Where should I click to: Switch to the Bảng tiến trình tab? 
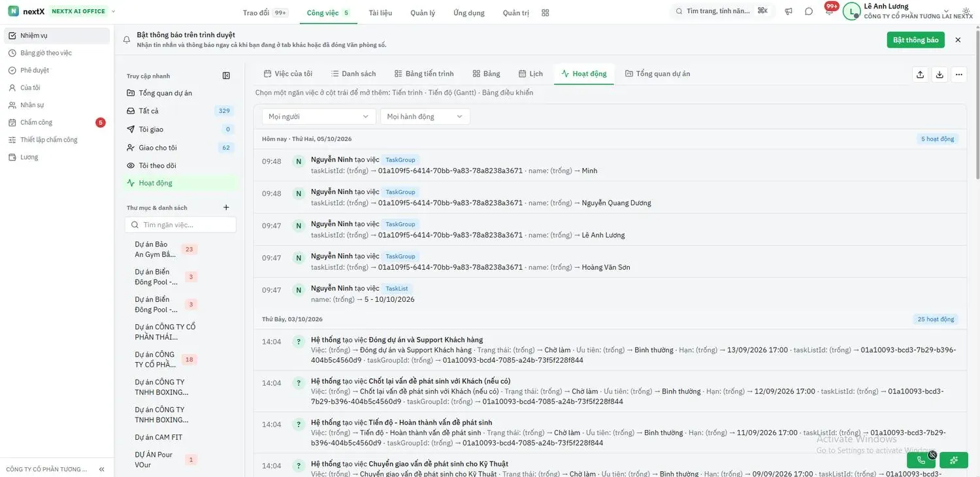pos(424,74)
